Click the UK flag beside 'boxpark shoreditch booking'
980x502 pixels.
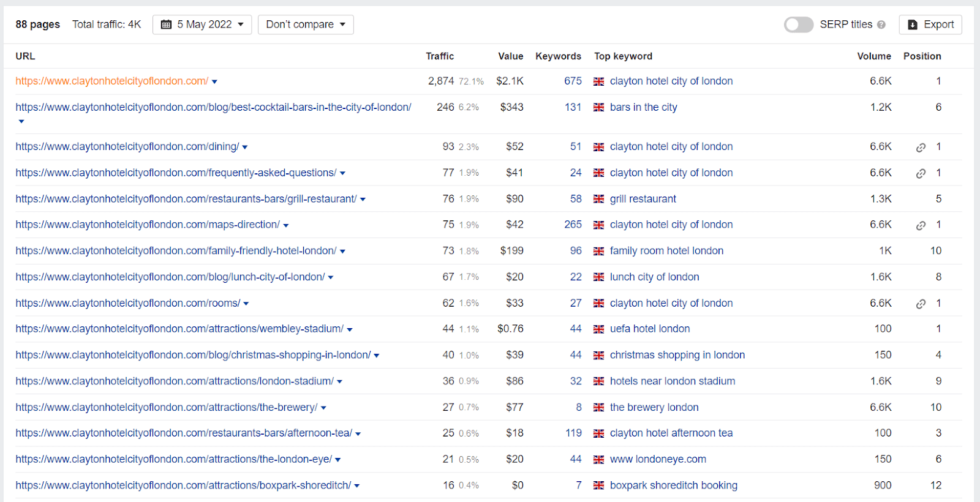click(599, 485)
